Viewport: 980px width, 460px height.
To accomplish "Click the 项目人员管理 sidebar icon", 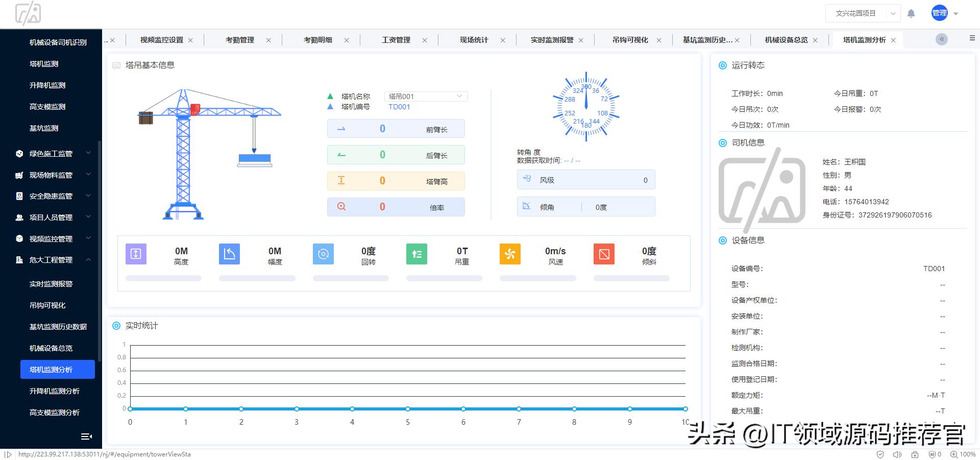I will (19, 217).
